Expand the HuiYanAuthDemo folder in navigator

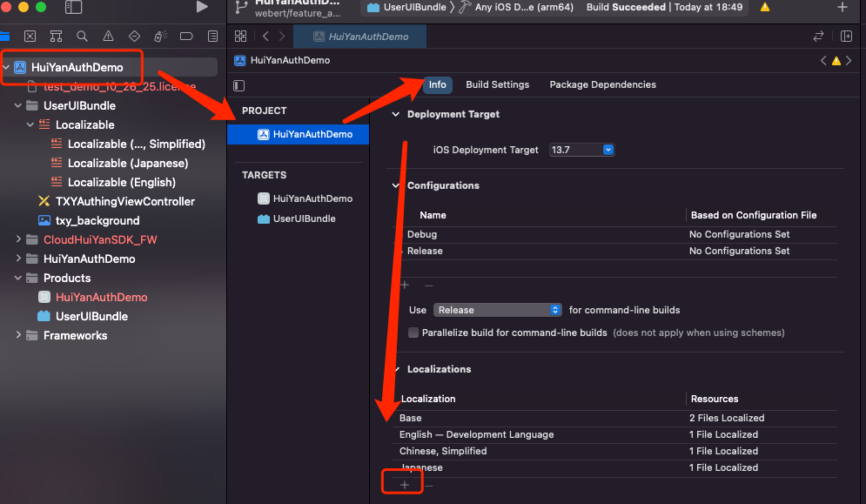(18, 259)
